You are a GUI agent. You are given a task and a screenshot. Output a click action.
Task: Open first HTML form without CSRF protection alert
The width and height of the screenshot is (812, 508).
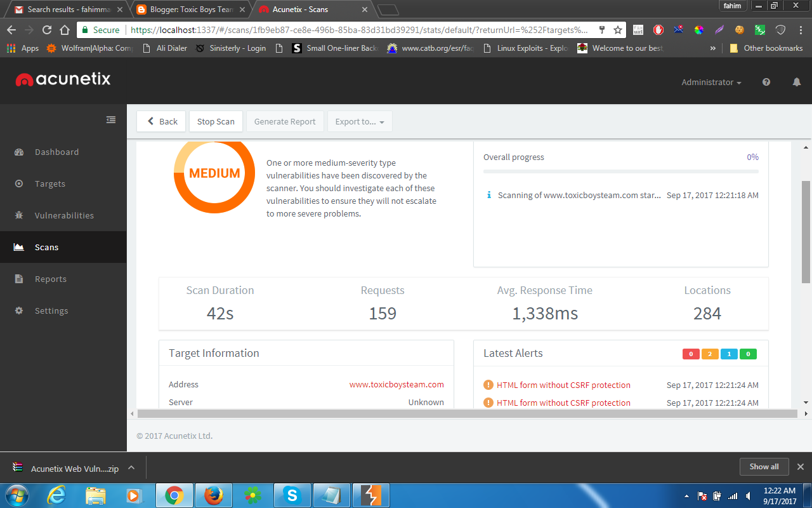(563, 385)
